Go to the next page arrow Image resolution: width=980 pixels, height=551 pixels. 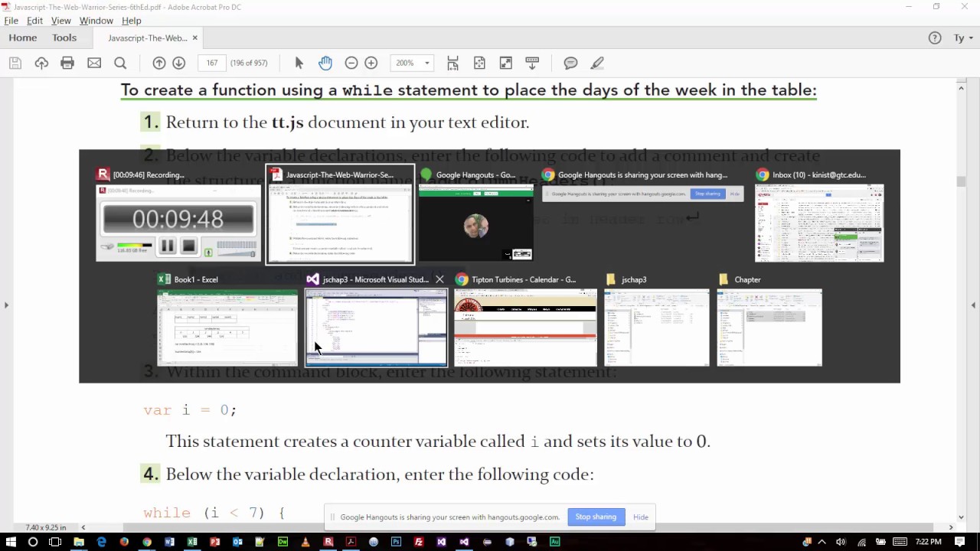(179, 63)
